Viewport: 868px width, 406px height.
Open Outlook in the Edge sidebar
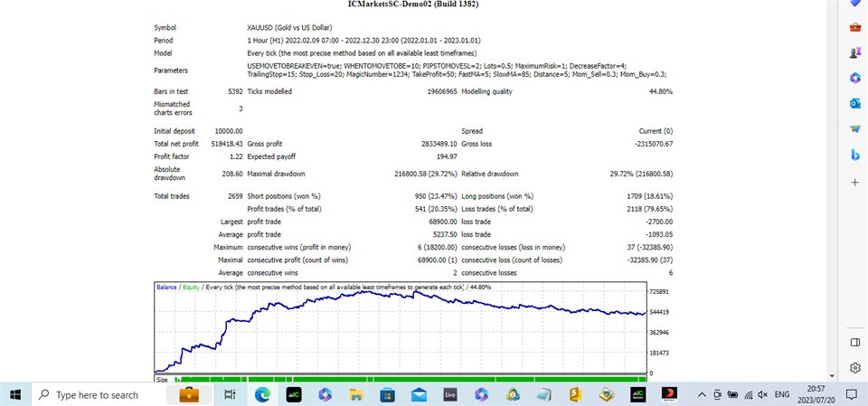coord(854,104)
